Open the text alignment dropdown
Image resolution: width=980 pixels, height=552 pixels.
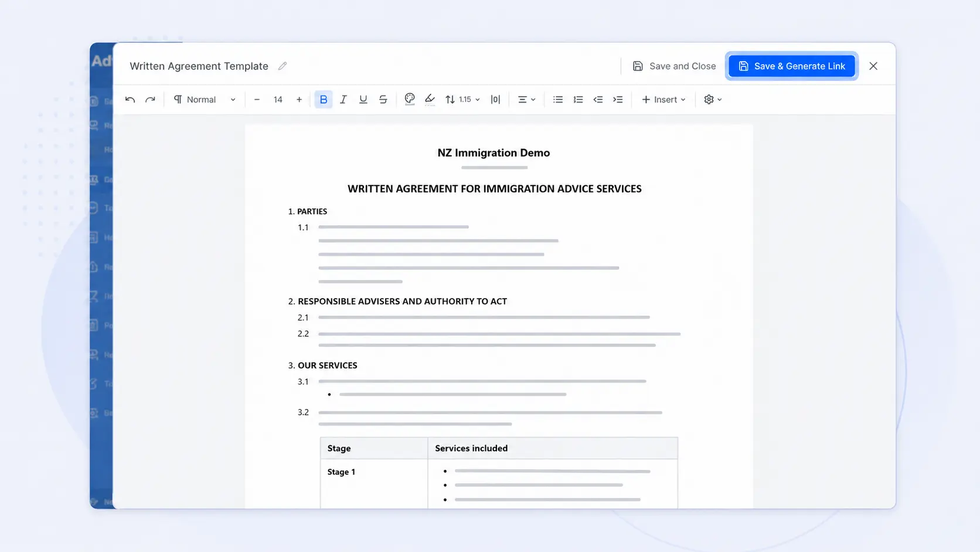[x=527, y=100]
